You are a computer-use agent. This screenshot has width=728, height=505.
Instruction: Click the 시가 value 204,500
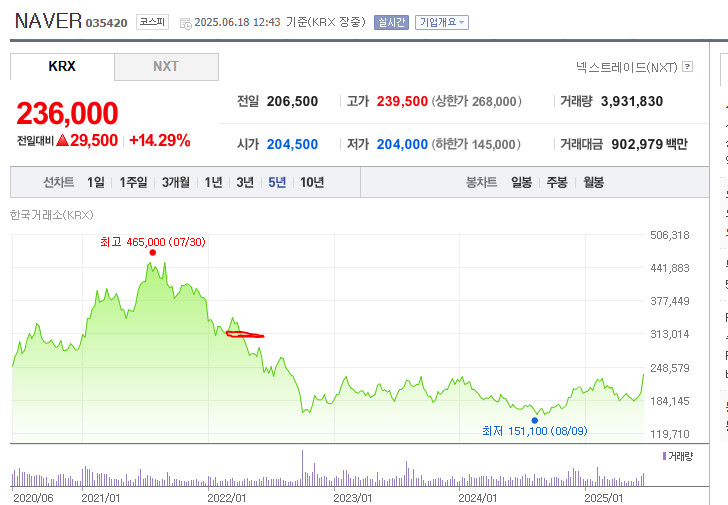point(292,144)
